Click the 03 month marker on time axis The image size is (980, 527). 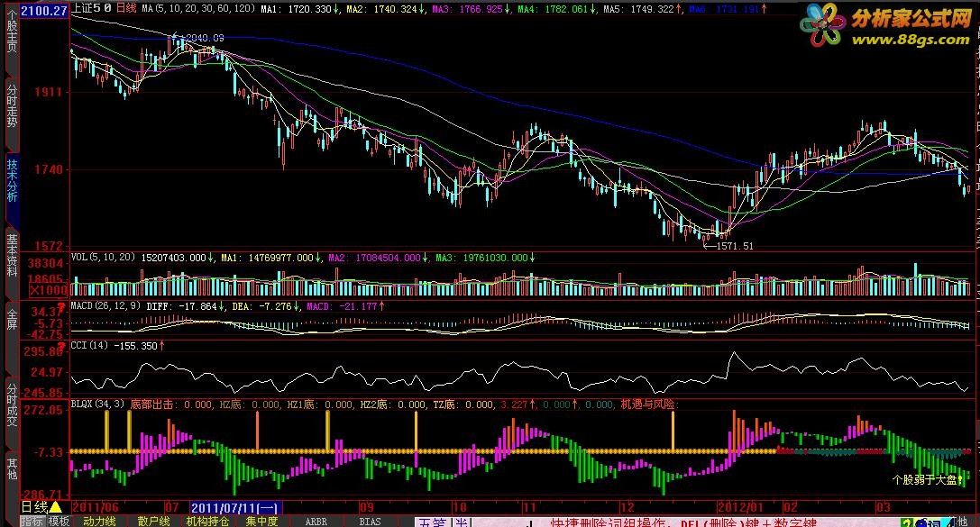883,507
